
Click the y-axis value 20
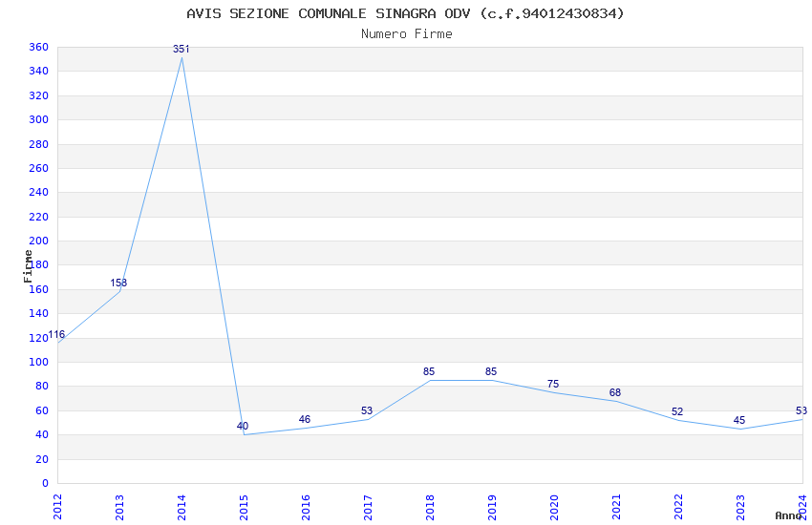(42, 459)
